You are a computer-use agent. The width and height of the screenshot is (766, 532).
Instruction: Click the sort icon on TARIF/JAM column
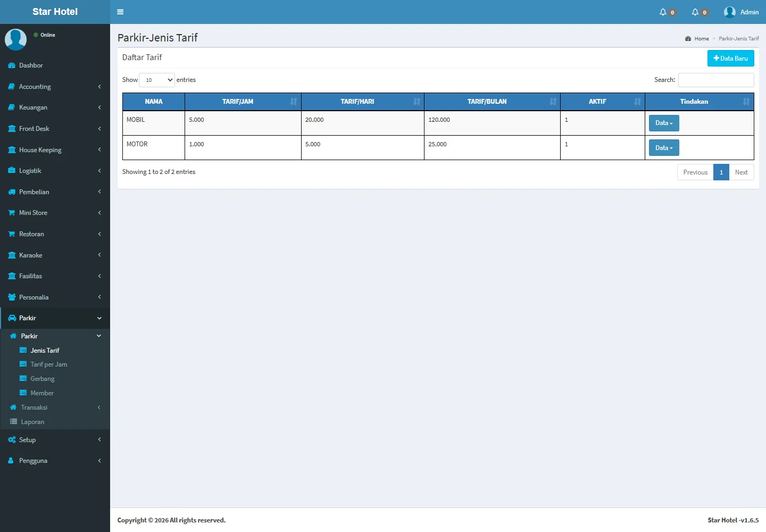(x=294, y=102)
